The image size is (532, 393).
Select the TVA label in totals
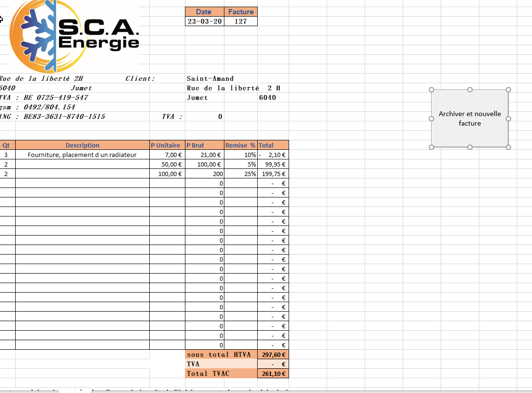coord(221,364)
